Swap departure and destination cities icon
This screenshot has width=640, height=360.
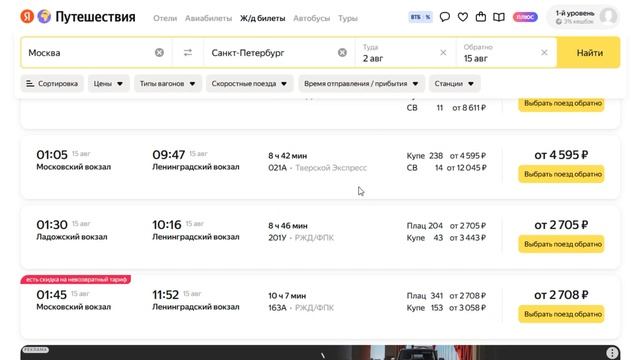188,53
